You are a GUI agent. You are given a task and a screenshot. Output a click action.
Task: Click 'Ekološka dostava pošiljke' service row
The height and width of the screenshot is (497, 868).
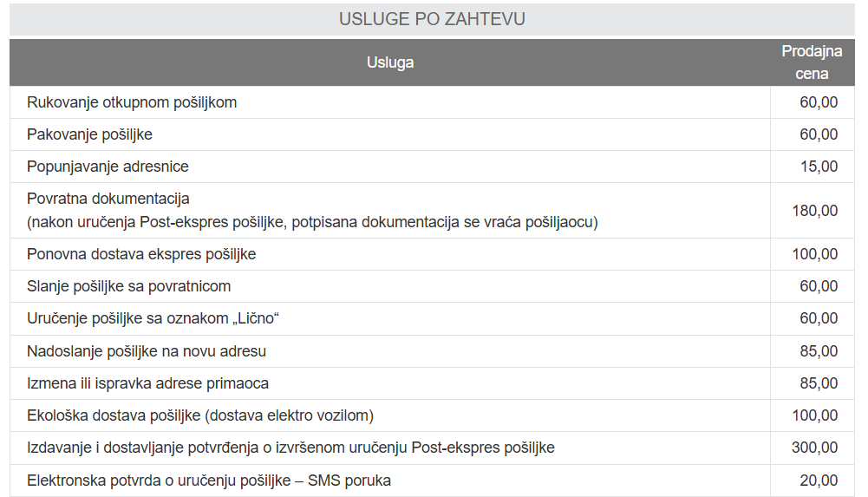click(x=200, y=415)
